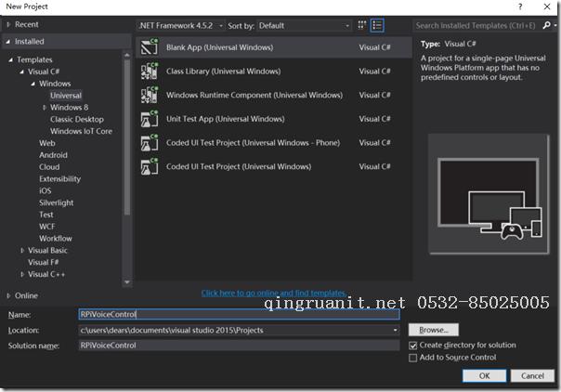The image size is (561, 392).
Task: Click the template preview image
Action: point(489,194)
